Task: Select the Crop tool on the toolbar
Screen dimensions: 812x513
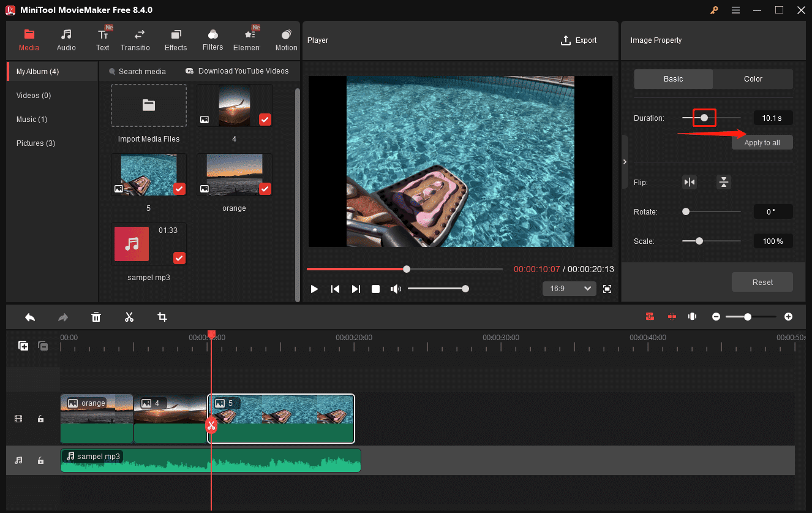Action: coord(162,317)
